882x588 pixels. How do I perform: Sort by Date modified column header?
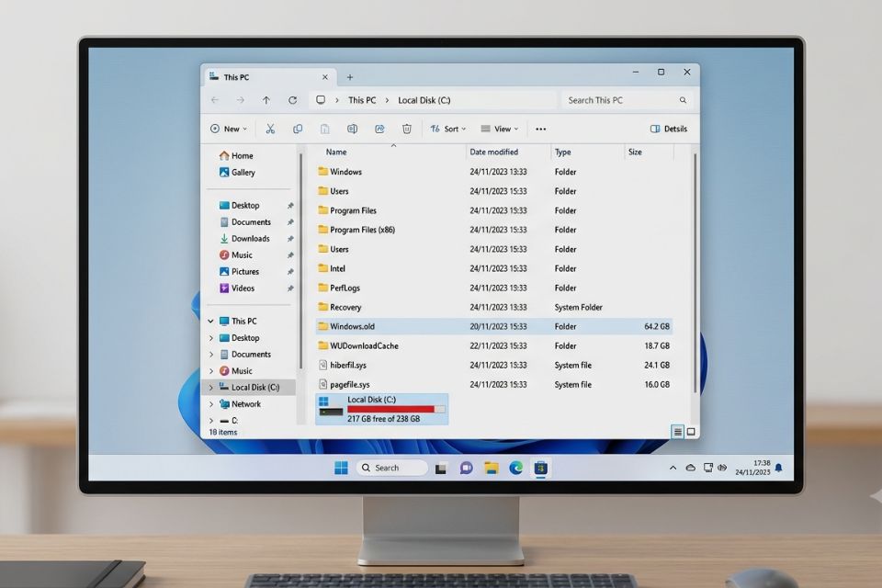point(494,152)
